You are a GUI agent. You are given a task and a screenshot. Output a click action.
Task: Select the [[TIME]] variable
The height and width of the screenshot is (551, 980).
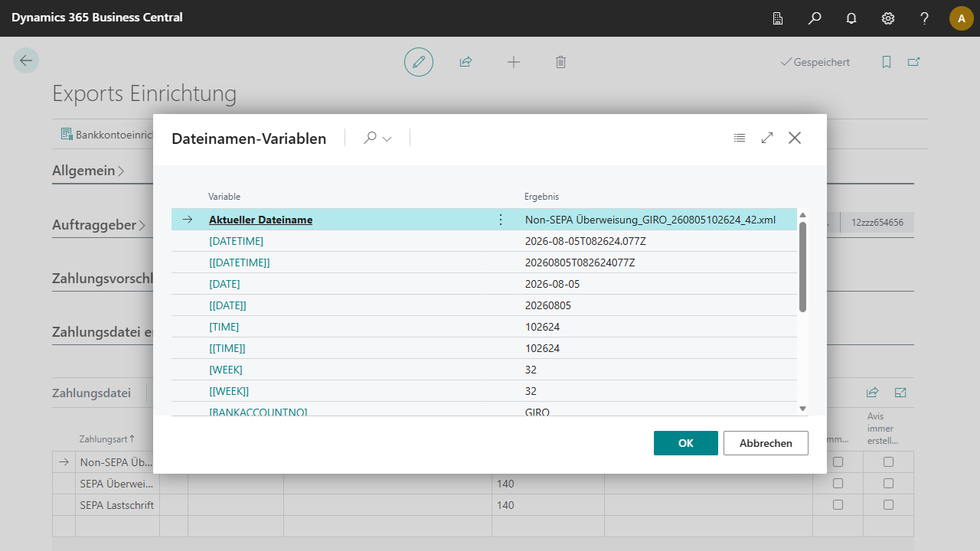click(227, 348)
